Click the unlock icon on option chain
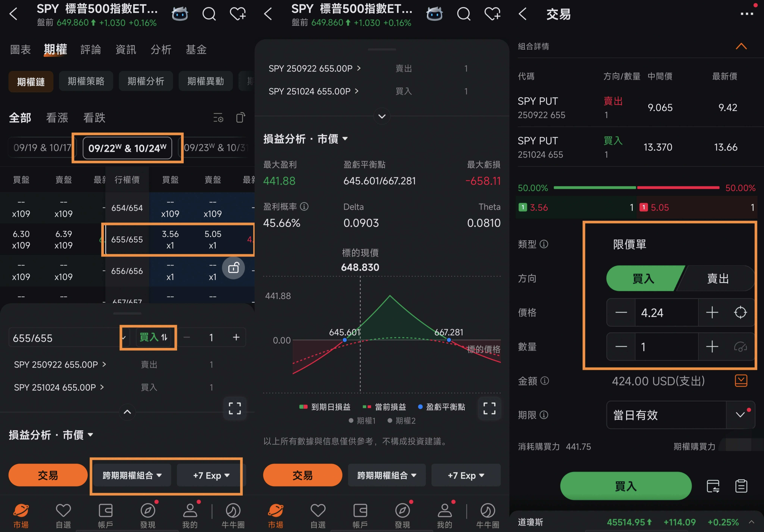The height and width of the screenshot is (532, 764). coord(234,268)
